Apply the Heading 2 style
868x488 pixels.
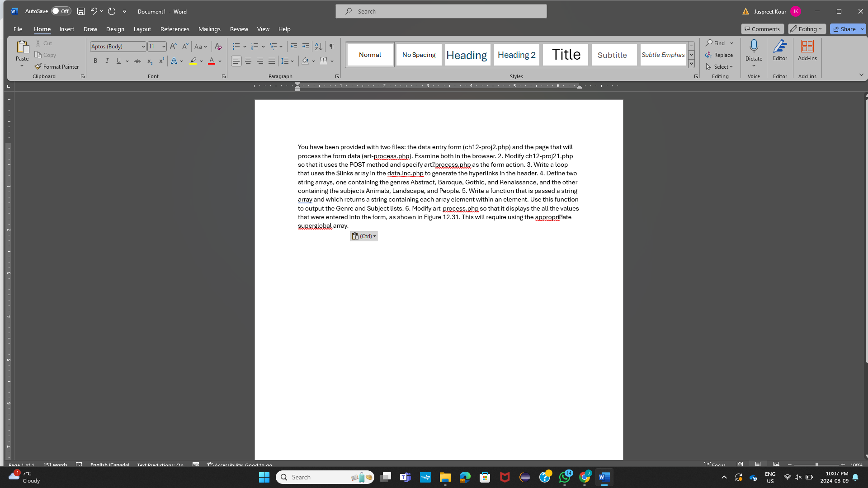(516, 54)
